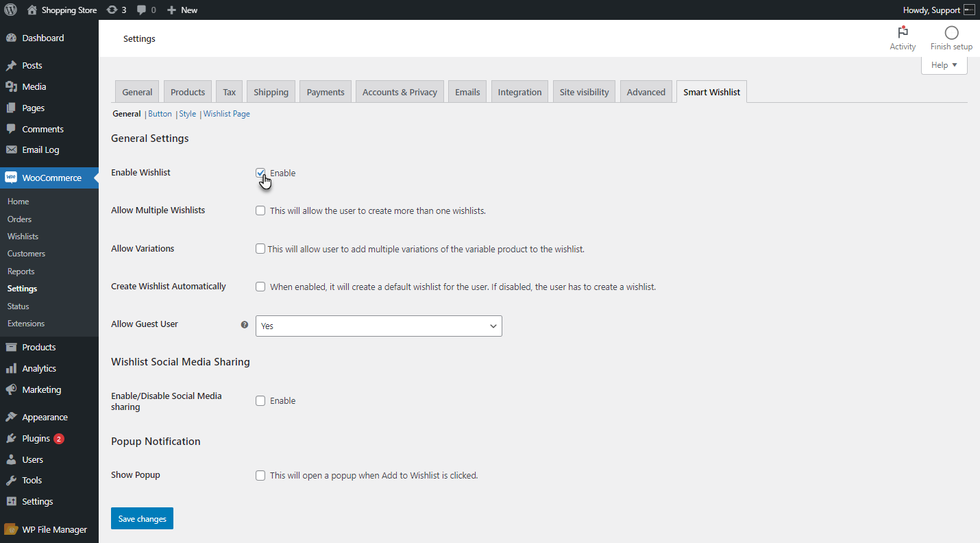The image size is (980, 543).
Task: Click the Plugins plug icon
Action: pos(11,438)
